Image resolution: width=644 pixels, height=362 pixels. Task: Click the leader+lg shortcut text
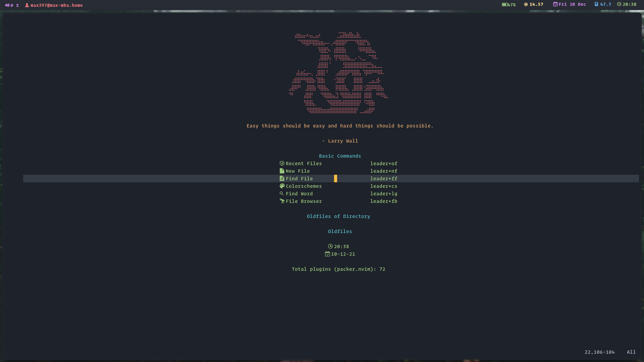click(x=384, y=194)
